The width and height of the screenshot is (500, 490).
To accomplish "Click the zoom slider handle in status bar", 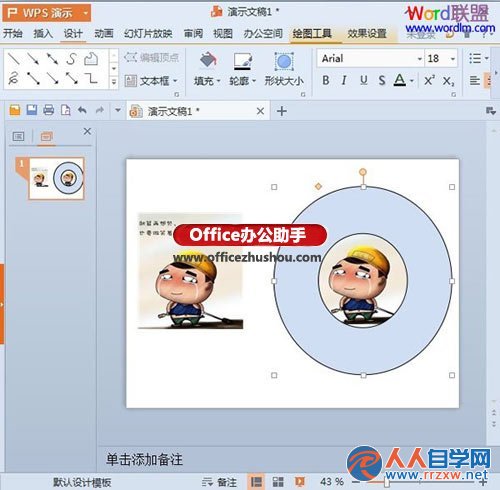I will click(387, 482).
